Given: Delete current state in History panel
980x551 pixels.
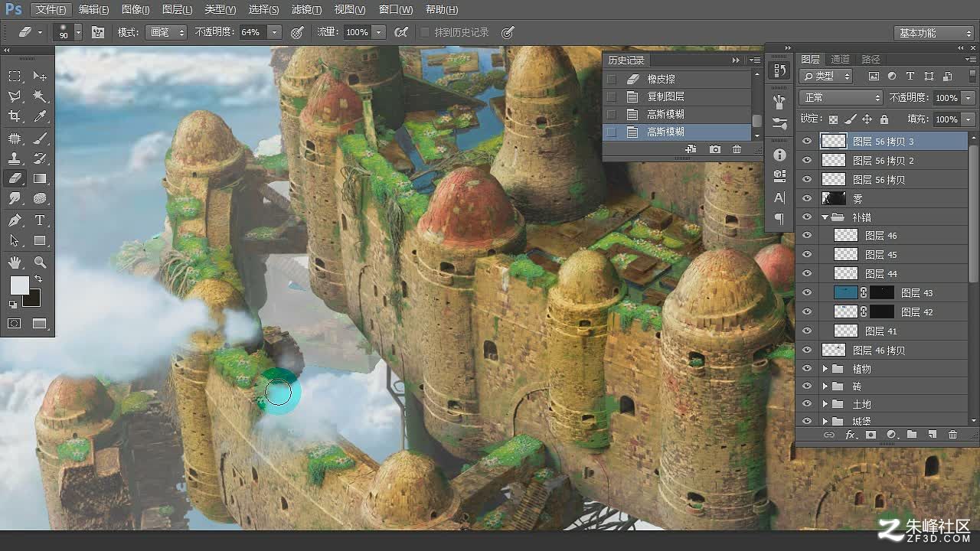Looking at the screenshot, I should point(737,149).
